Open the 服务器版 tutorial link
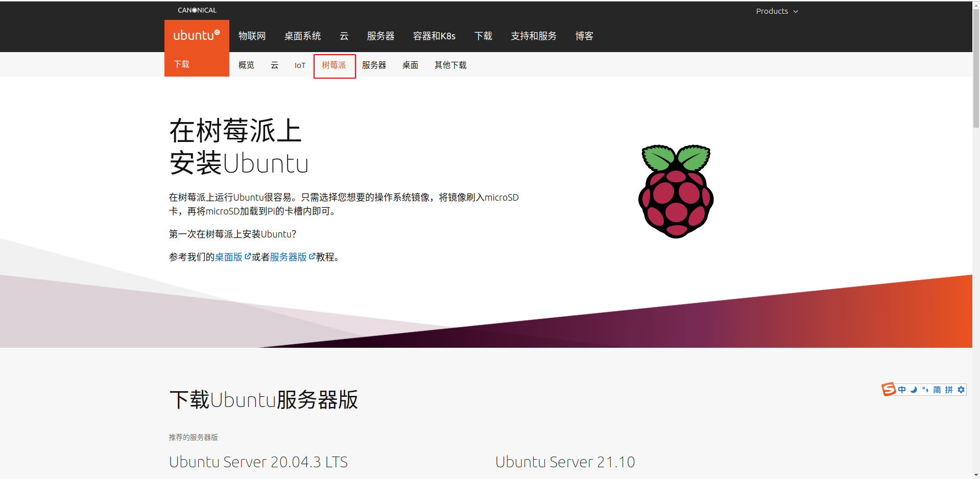The width and height of the screenshot is (980, 479). (288, 257)
